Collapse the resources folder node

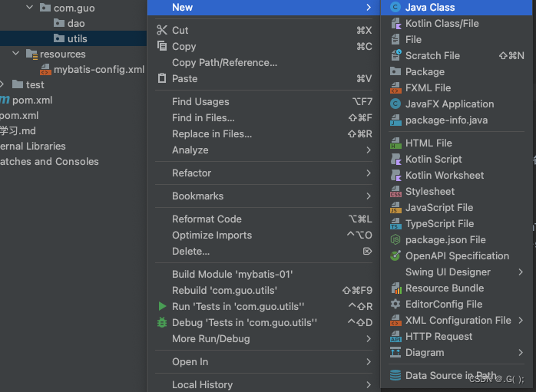tap(15, 53)
